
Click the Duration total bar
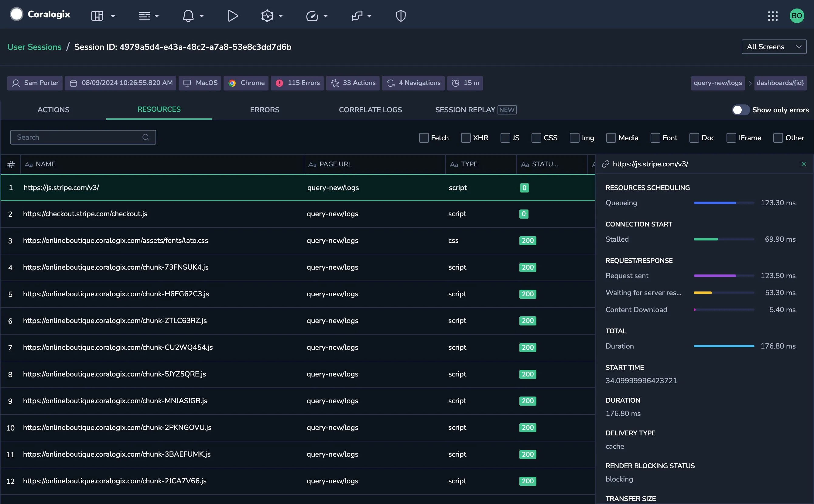pyautogui.click(x=723, y=346)
